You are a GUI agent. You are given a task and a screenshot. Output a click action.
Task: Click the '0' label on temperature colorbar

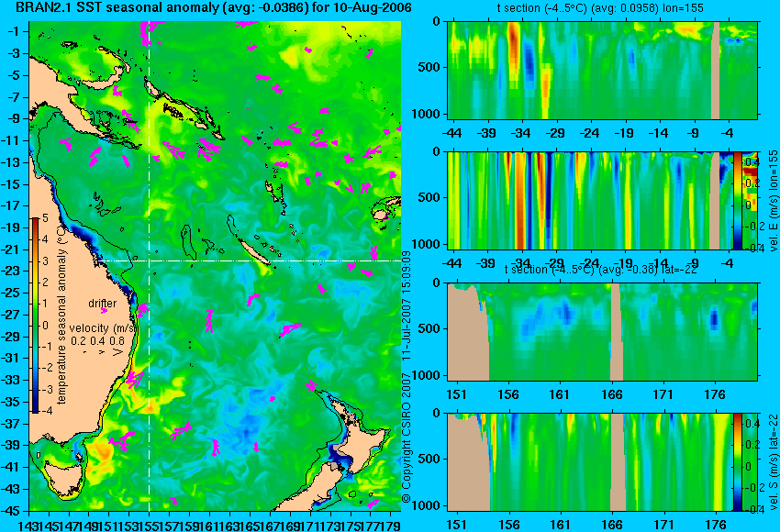[45, 326]
